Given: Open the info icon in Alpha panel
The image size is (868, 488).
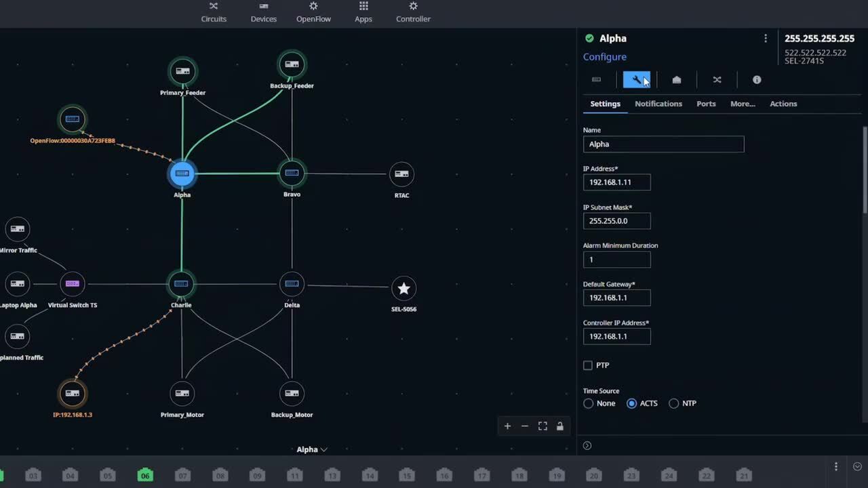Looking at the screenshot, I should point(757,80).
